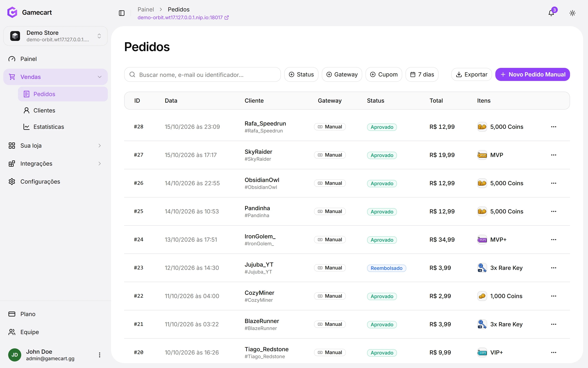Open the Demo Store switcher
Viewport: 588px width, 368px height.
pyautogui.click(x=55, y=36)
